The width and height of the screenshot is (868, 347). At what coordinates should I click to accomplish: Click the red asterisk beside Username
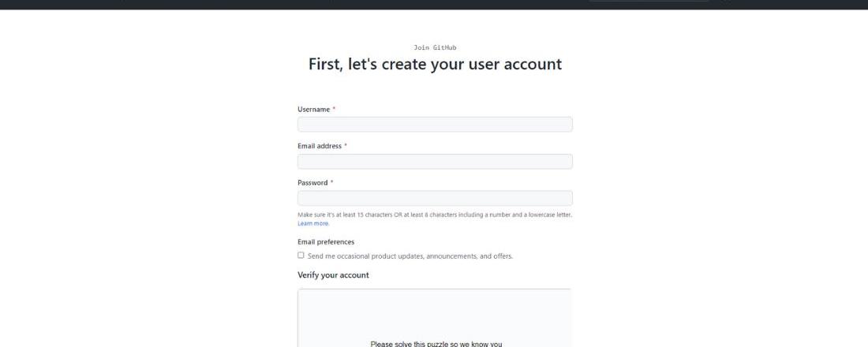[x=334, y=110]
